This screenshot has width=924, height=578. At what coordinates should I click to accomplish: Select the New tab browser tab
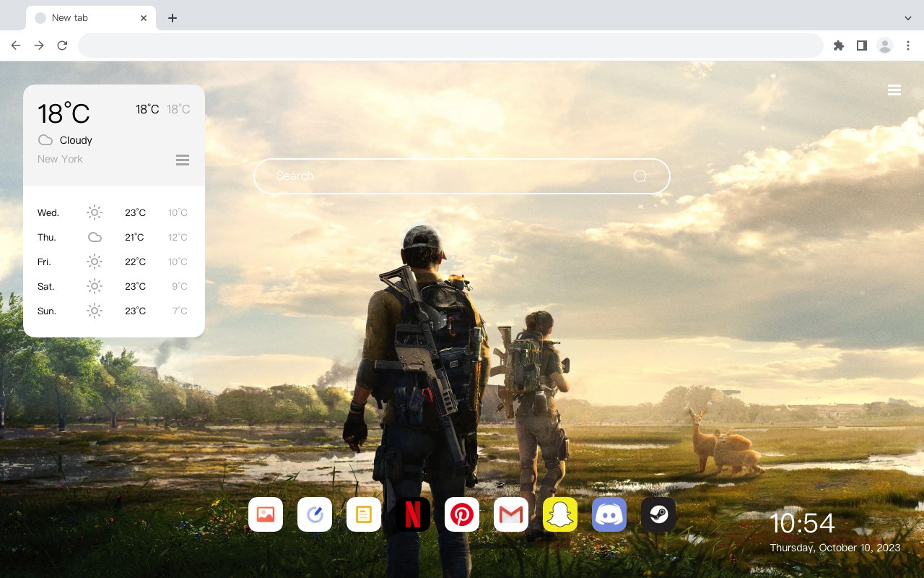(90, 17)
